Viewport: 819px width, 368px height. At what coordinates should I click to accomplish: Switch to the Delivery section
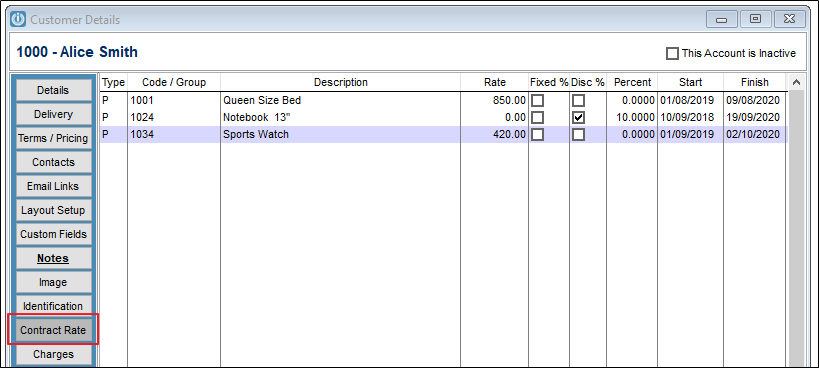pyautogui.click(x=53, y=114)
